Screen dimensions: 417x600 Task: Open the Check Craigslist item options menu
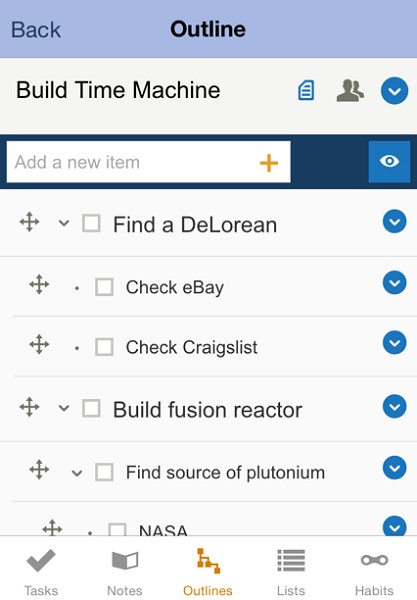[394, 342]
